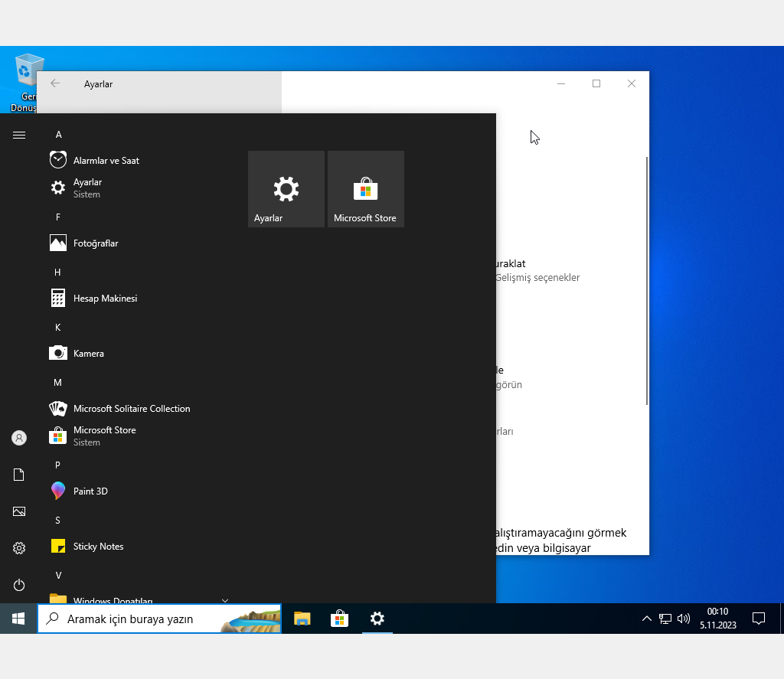Open Alarmlar ve Saat from app list
784x679 pixels.
140,161
